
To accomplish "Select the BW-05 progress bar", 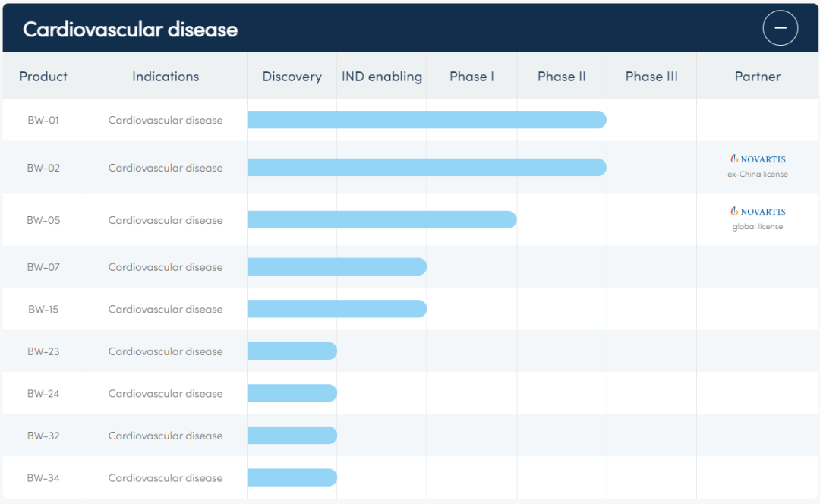I will point(381,220).
